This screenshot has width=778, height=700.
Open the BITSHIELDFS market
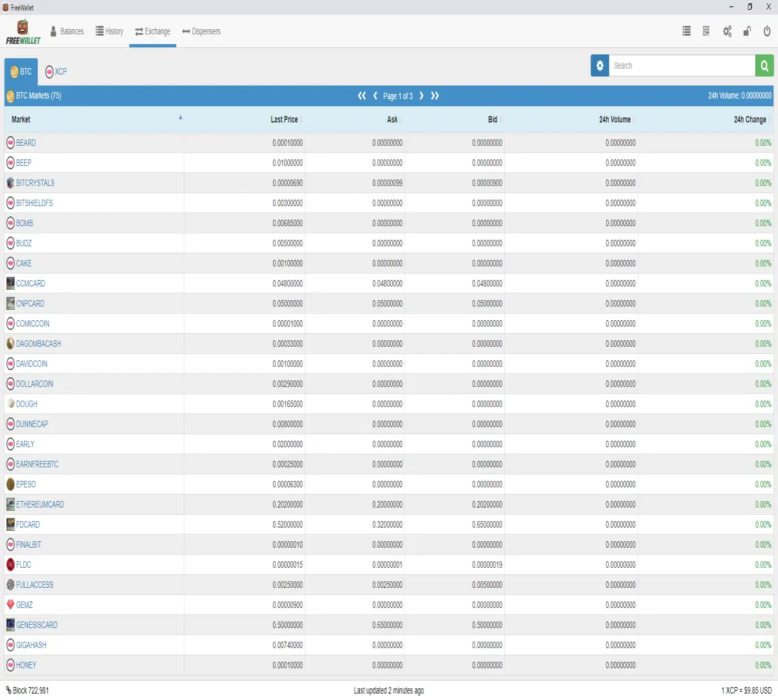pos(34,203)
